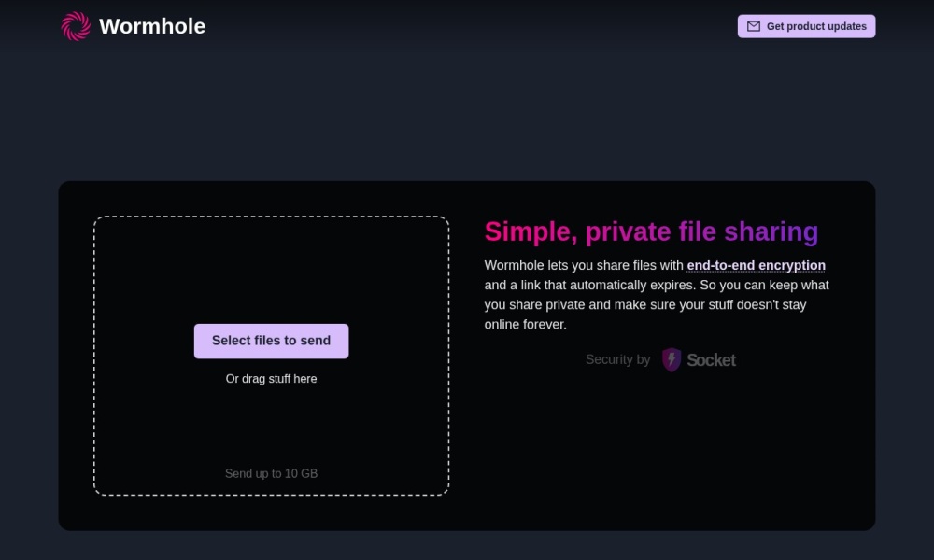Click the 'Send up to 10 GB' note
Viewport: 934px width, 560px height.
click(271, 473)
